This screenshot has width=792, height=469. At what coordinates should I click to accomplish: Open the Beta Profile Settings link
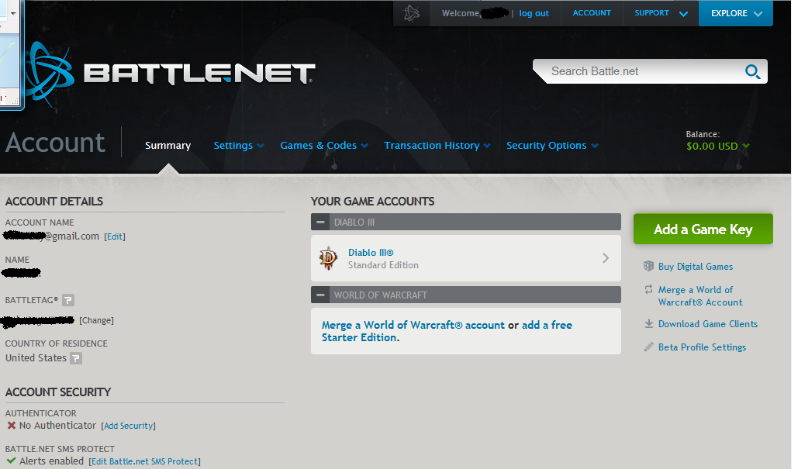coord(702,347)
